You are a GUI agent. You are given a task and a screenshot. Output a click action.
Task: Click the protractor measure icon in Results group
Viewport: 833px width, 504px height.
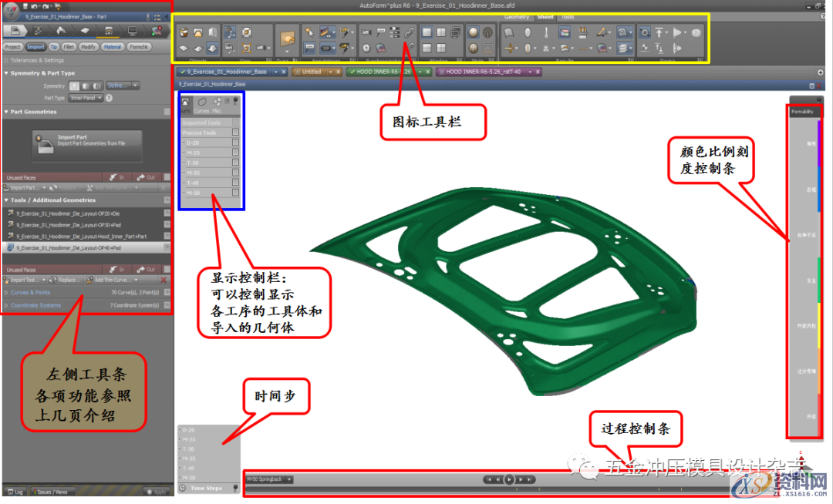pyautogui.click(x=602, y=33)
